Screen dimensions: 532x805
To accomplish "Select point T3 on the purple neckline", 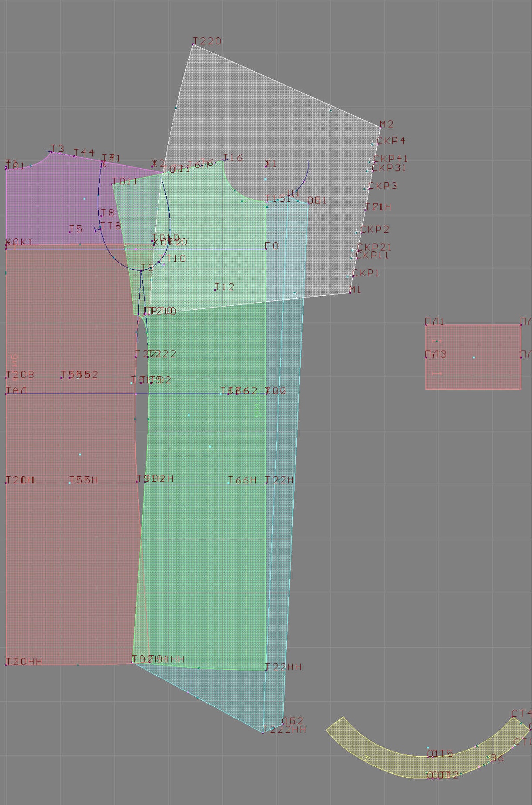I will coord(51,152).
